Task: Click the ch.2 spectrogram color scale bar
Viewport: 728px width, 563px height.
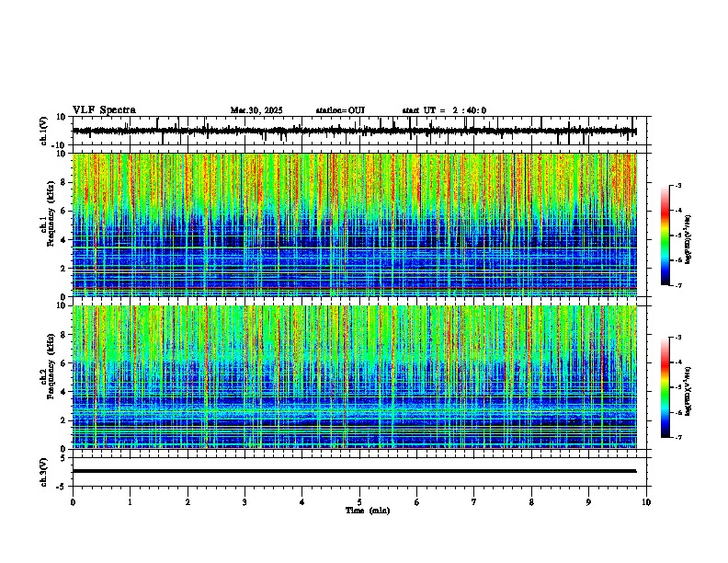Action: tap(665, 387)
